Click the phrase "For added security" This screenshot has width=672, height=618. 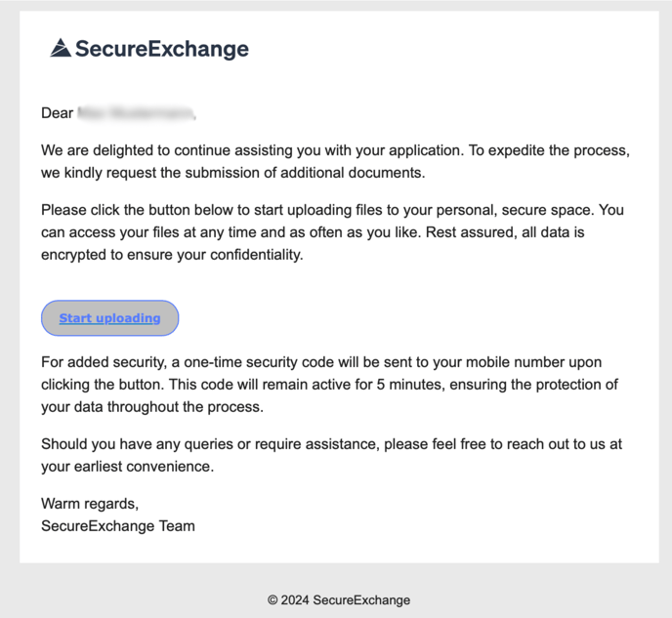click(103, 362)
